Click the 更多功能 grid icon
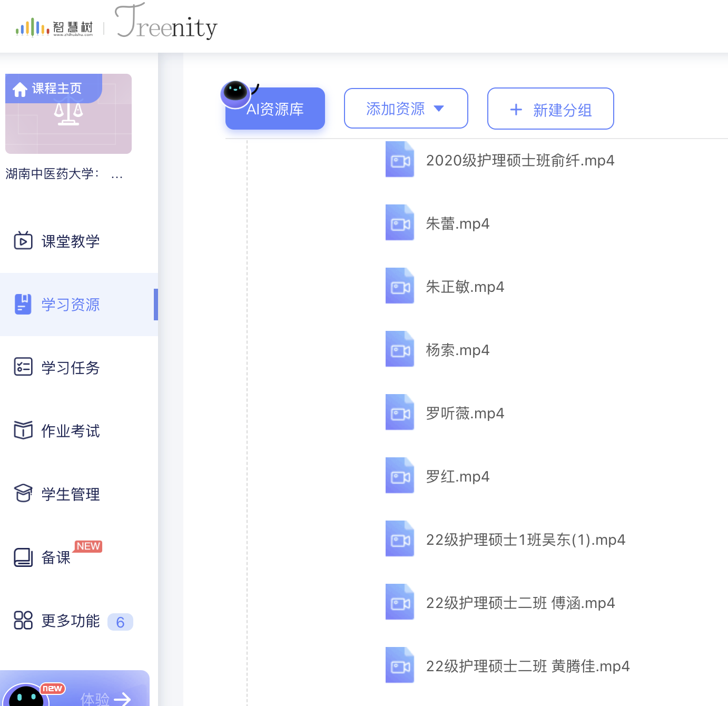The width and height of the screenshot is (728, 706). click(23, 620)
